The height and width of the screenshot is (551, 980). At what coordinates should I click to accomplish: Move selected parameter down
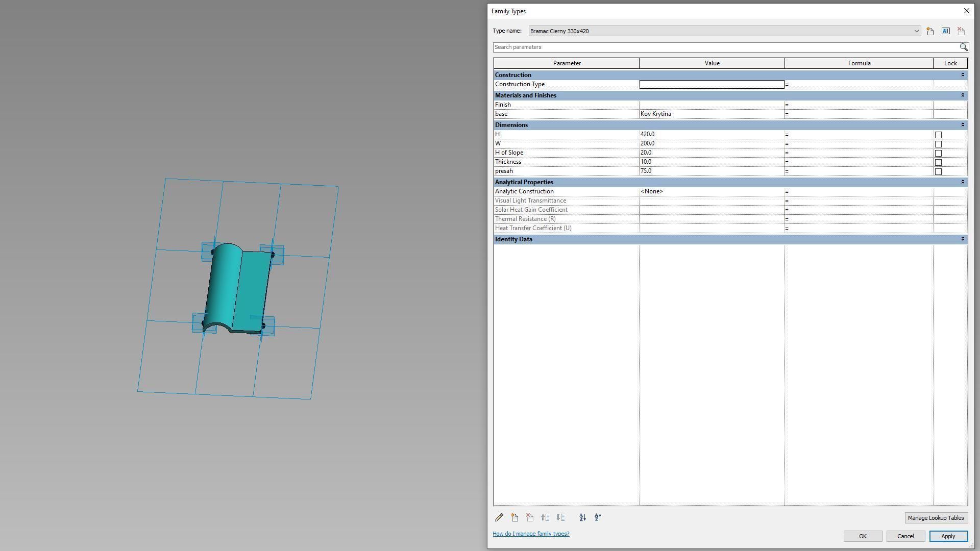tap(560, 517)
